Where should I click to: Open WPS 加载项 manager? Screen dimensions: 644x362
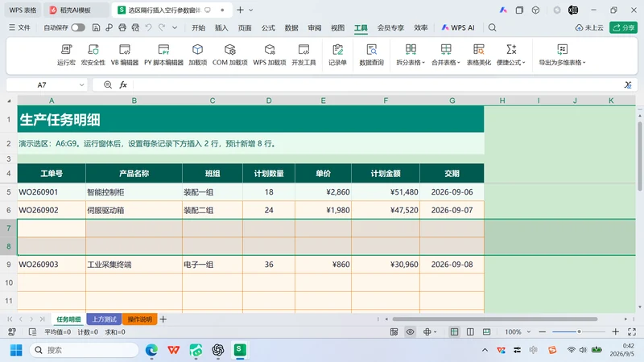pyautogui.click(x=270, y=55)
